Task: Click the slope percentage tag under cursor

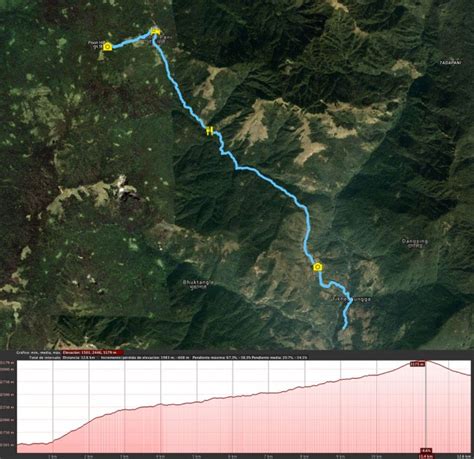Action: tap(426, 450)
